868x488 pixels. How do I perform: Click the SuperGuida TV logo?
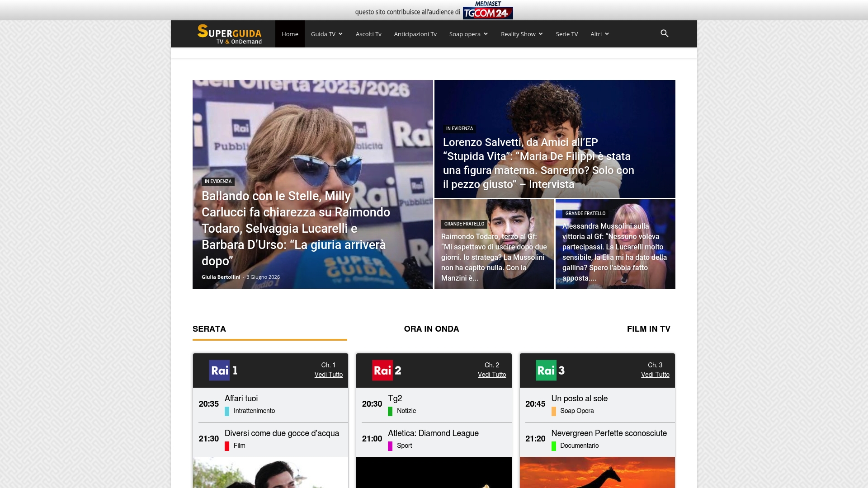pyautogui.click(x=230, y=34)
